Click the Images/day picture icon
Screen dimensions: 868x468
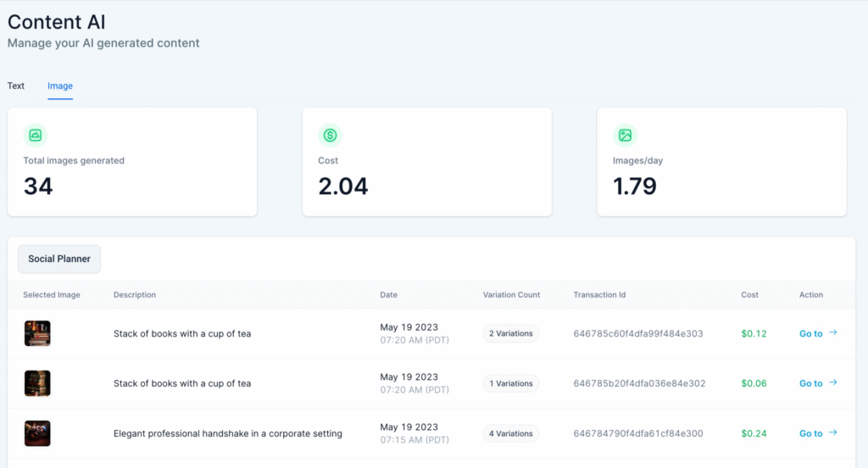[625, 135]
